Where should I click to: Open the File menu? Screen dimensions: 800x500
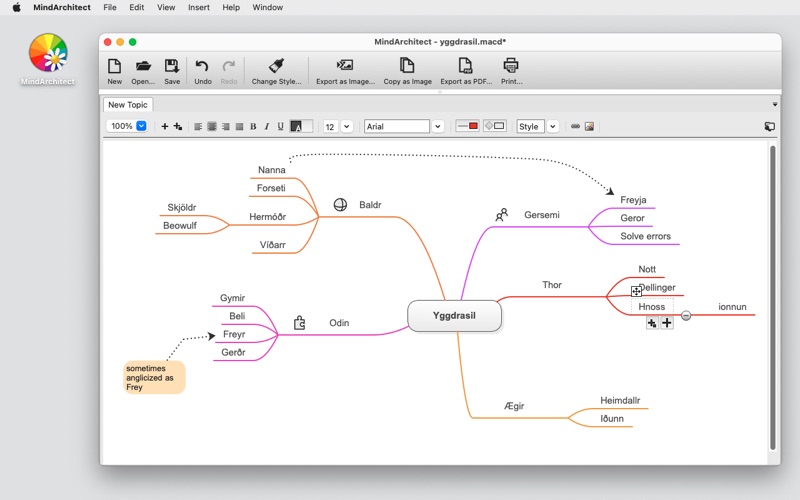tap(110, 7)
